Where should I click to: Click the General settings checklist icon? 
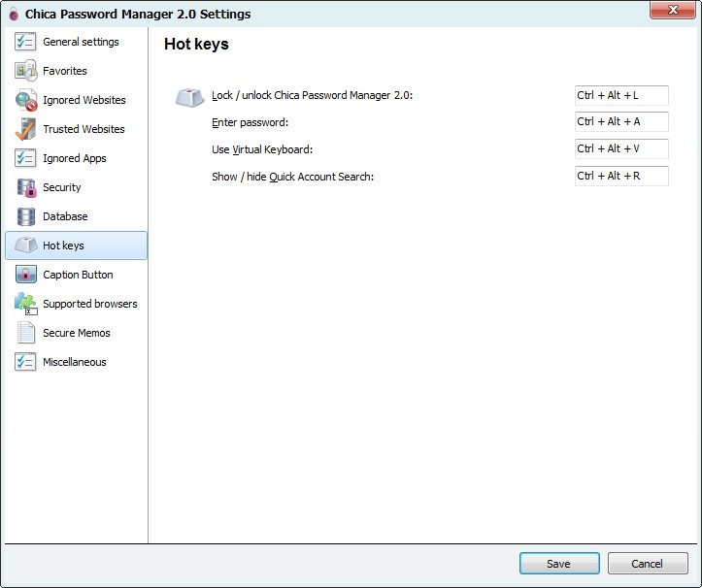25,42
